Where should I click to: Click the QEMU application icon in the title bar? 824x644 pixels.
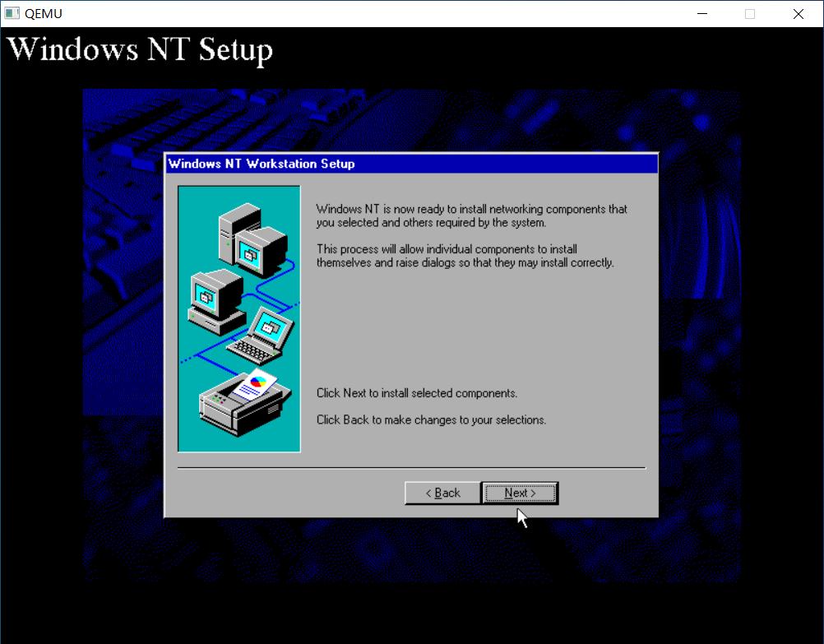pyautogui.click(x=12, y=13)
